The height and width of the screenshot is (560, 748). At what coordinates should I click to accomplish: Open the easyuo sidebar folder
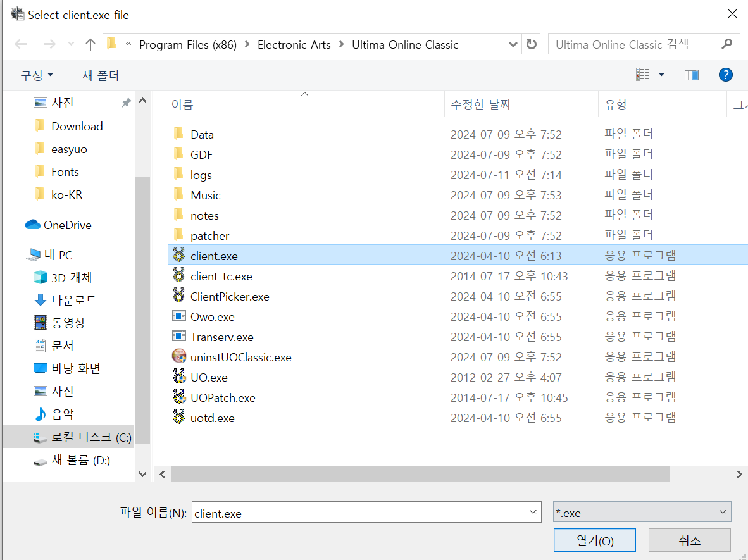point(61,149)
